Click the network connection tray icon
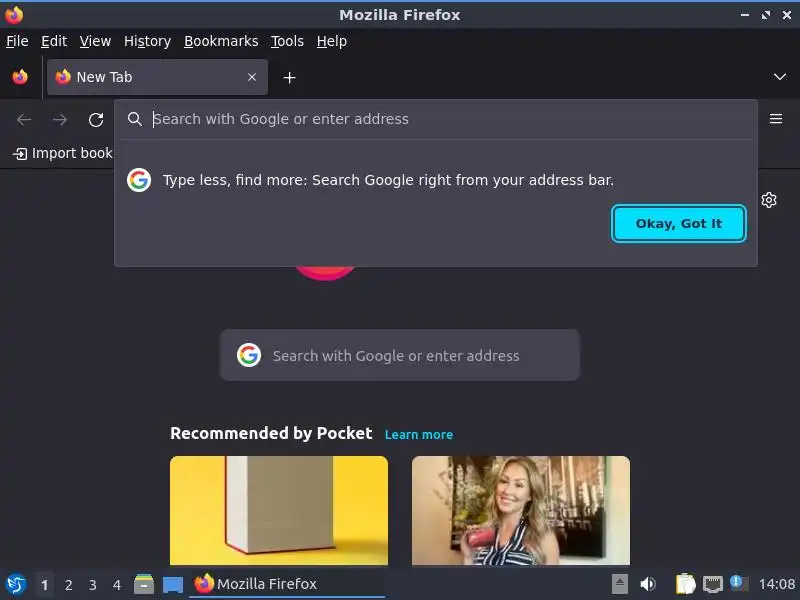 [712, 584]
